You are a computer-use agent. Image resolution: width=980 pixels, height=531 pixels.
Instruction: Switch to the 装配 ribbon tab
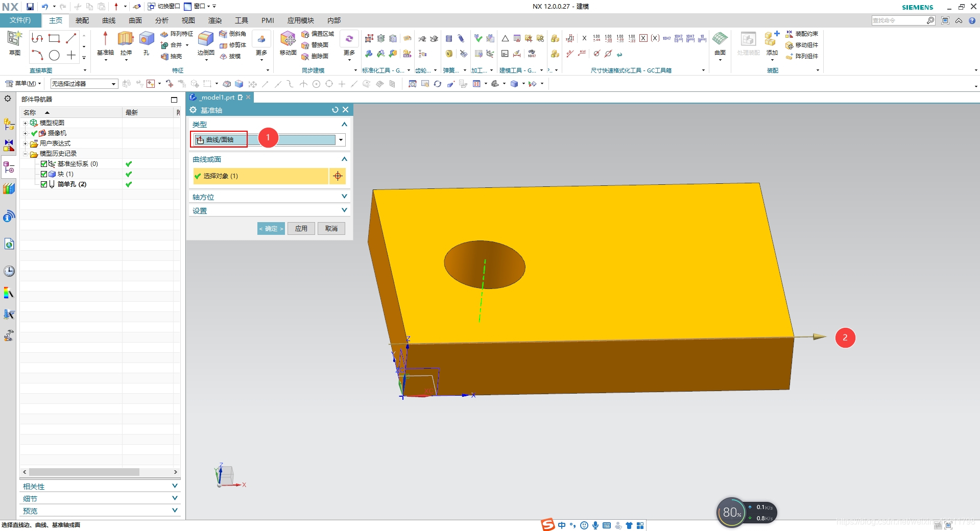click(82, 20)
